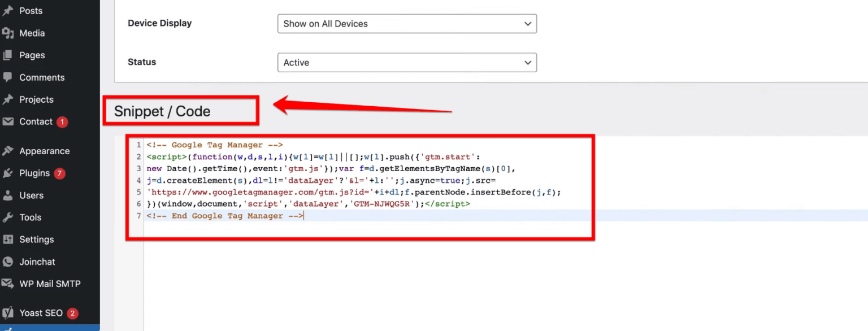Click the Joinchat sidebar icon
The height and width of the screenshot is (331, 868).
click(8, 262)
